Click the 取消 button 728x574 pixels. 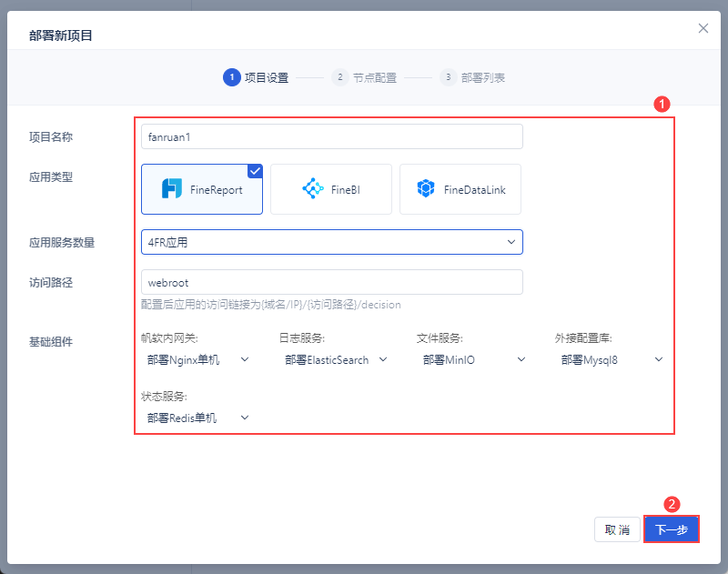pos(617,529)
